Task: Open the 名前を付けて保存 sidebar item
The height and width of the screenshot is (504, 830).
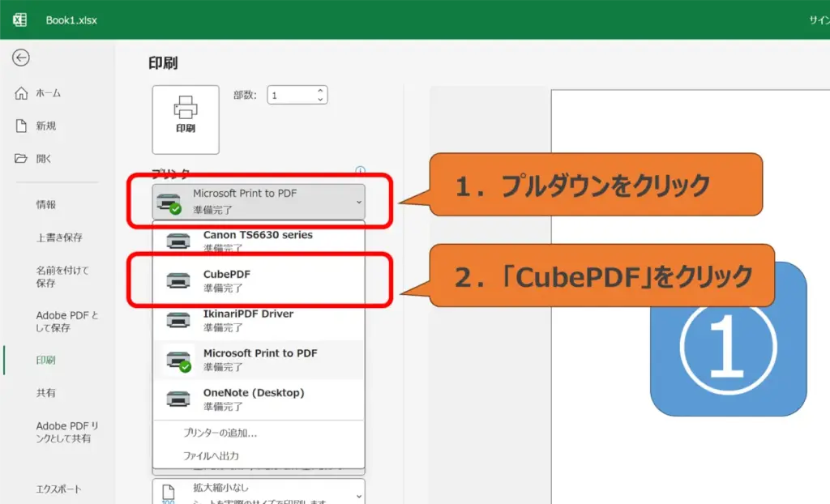Action: point(62,276)
